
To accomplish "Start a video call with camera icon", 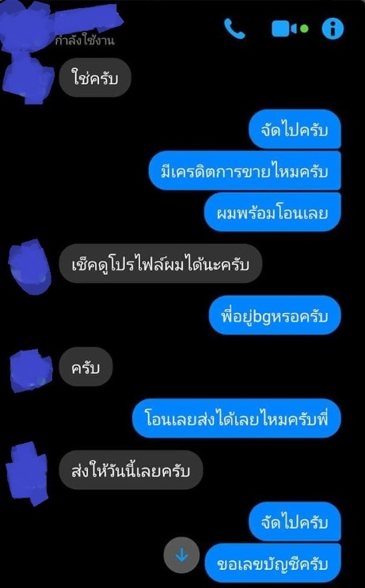I will click(x=290, y=29).
